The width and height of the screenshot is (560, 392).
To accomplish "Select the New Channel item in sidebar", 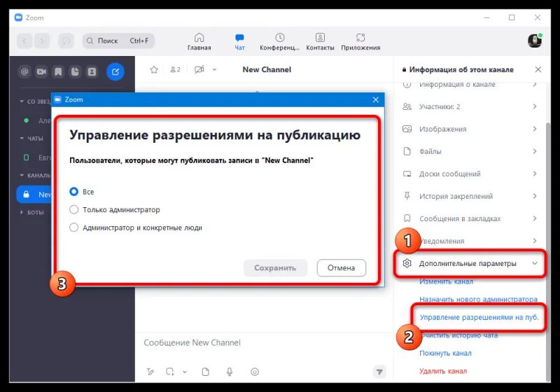I will [x=34, y=194].
